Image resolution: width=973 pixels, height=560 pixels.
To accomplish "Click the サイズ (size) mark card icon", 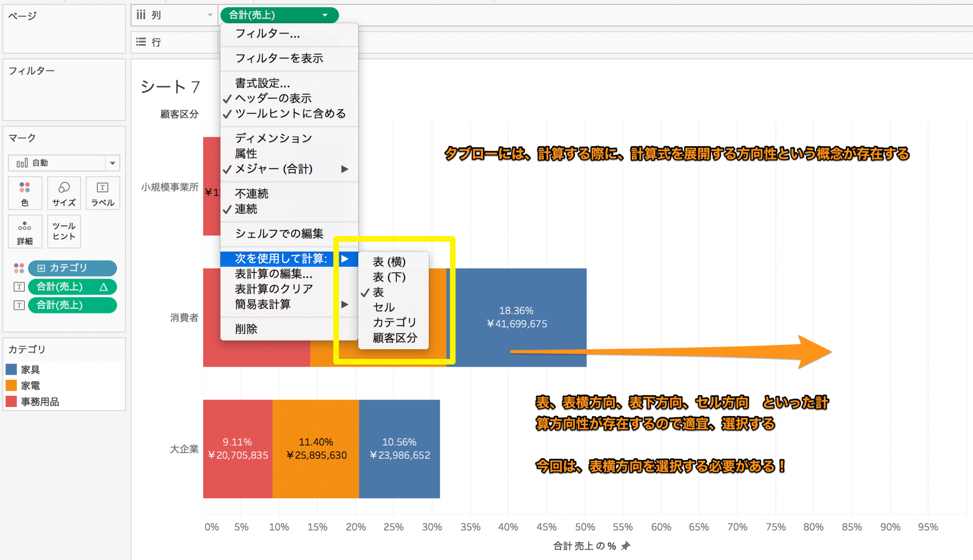I will point(64,193).
